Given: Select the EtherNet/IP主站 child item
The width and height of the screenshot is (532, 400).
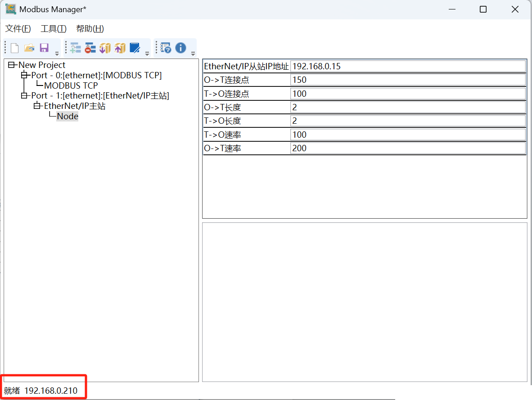Looking at the screenshot, I should [75, 106].
